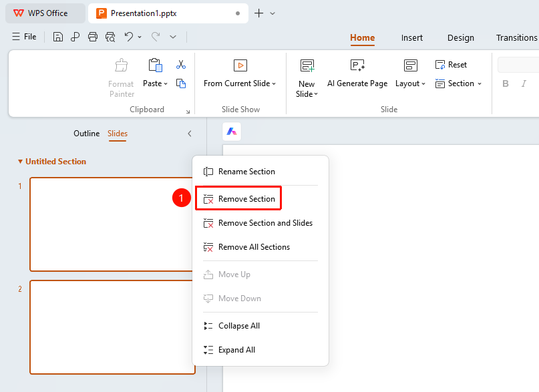Click the Format Painter brush
This screenshot has width=539, height=392.
click(121, 65)
